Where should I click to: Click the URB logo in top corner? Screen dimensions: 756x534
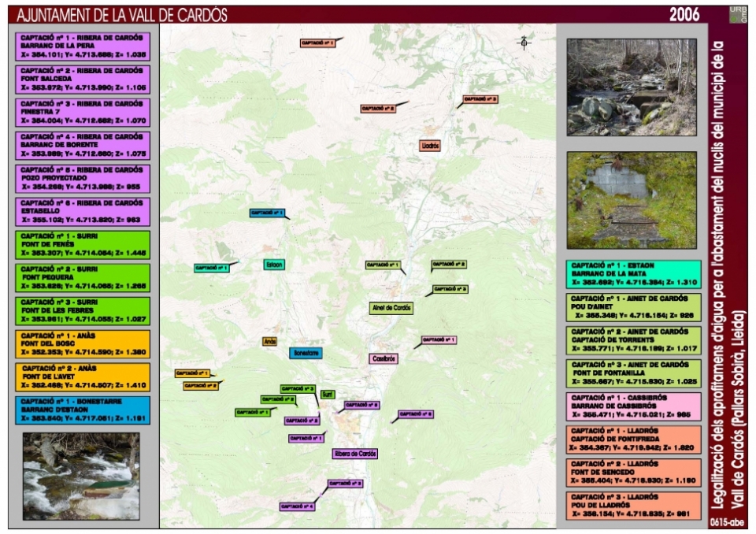click(737, 13)
